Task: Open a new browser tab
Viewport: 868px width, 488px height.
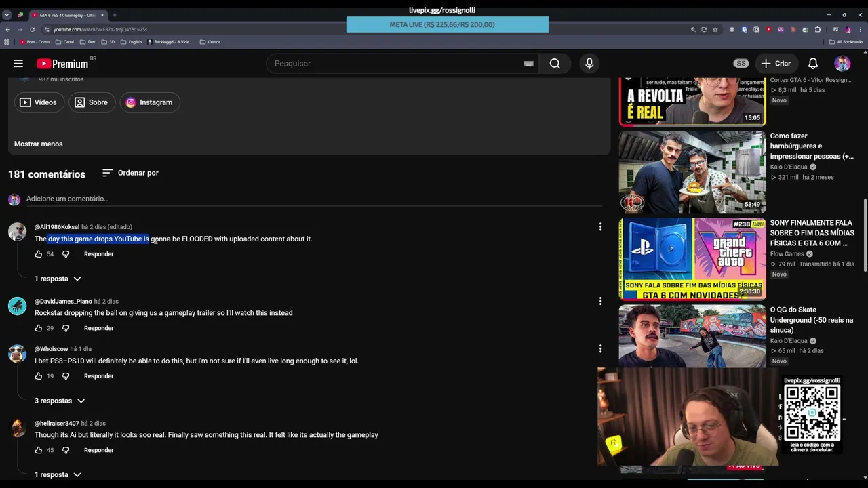Action: 115,15
